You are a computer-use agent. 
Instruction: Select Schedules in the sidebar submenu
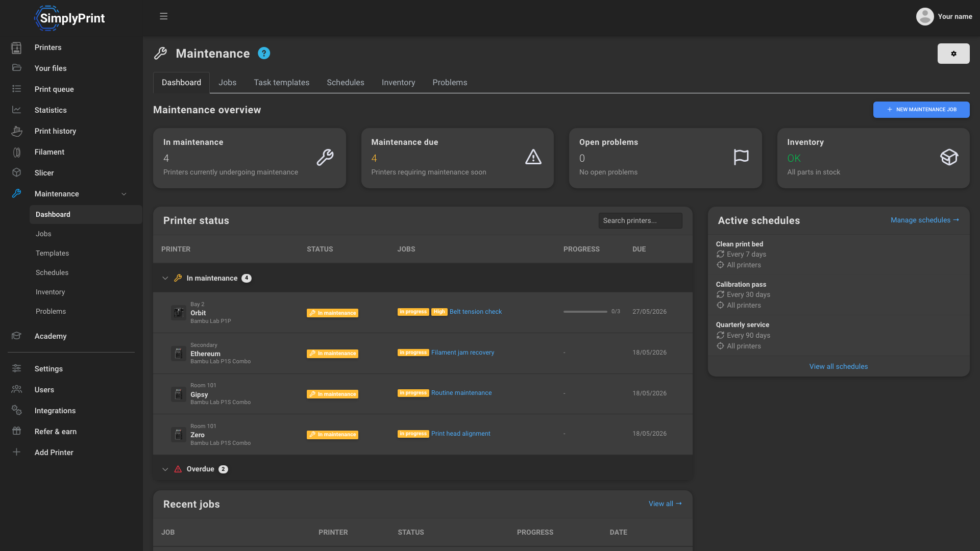pyautogui.click(x=52, y=272)
